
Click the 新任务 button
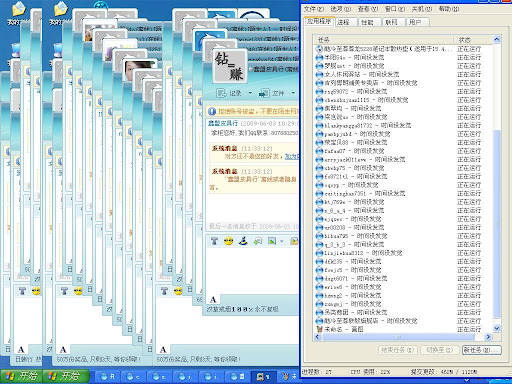(482, 350)
